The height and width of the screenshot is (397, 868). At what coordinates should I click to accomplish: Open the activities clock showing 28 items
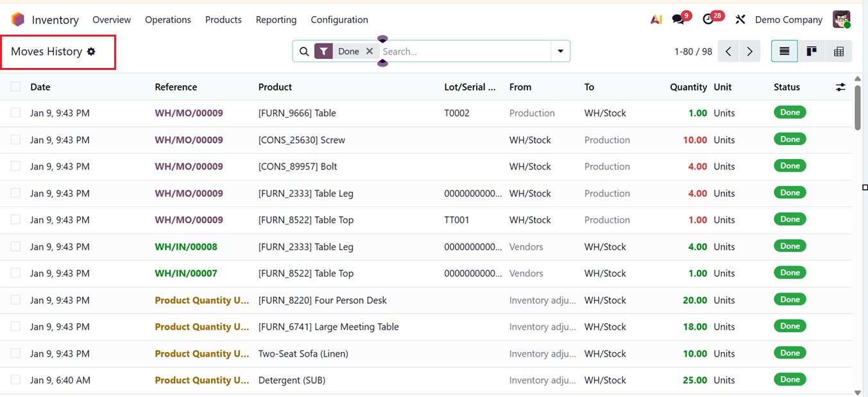(709, 19)
